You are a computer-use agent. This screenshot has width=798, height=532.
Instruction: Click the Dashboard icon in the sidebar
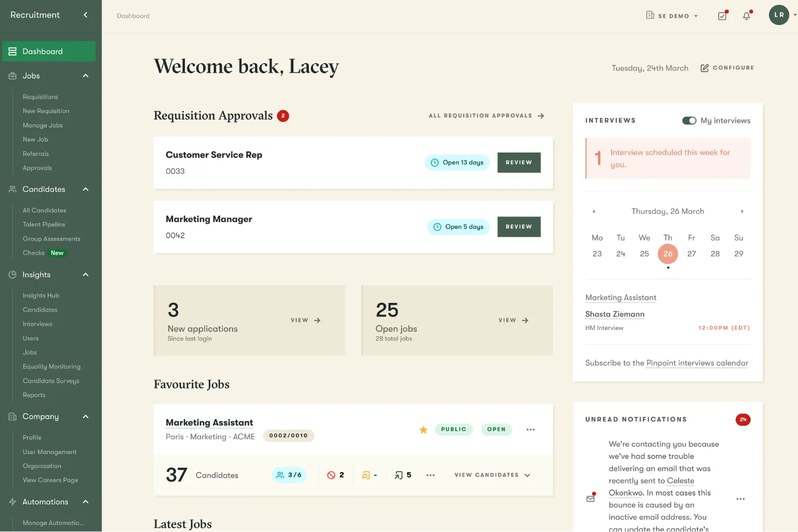point(12,52)
